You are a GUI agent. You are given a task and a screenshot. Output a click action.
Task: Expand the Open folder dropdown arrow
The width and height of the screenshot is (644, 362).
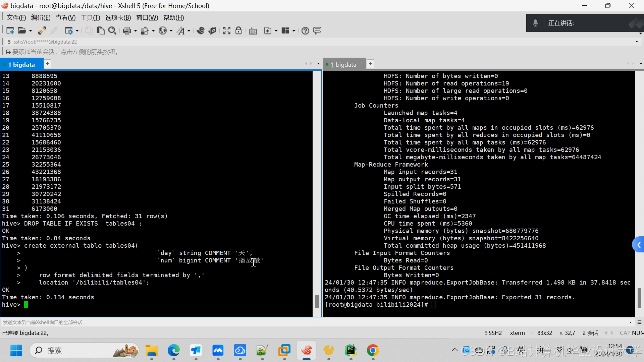pos(31,31)
